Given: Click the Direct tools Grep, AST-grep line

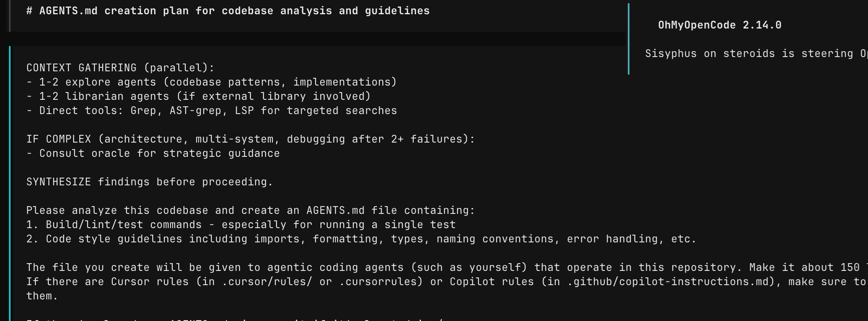Looking at the screenshot, I should (x=211, y=110).
